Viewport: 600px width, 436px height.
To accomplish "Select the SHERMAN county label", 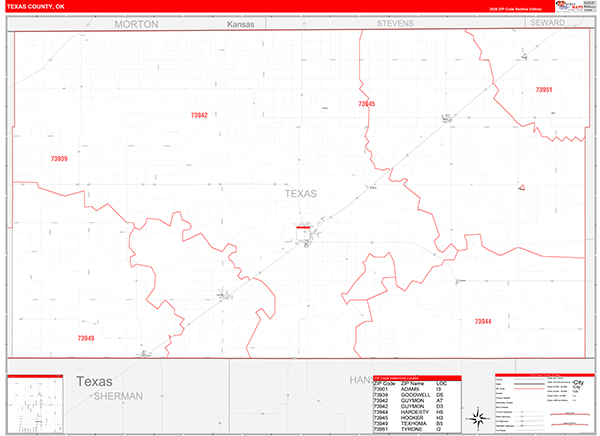I will (118, 396).
